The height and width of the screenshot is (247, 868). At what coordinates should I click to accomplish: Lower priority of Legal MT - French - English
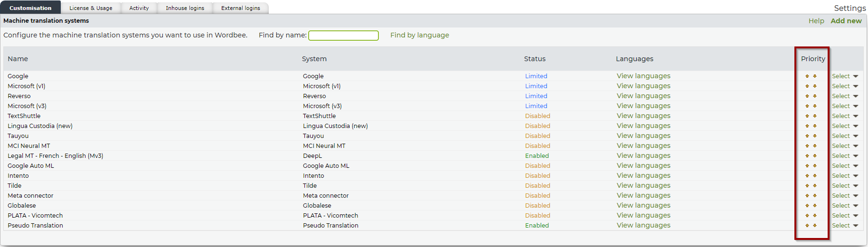[x=815, y=156]
